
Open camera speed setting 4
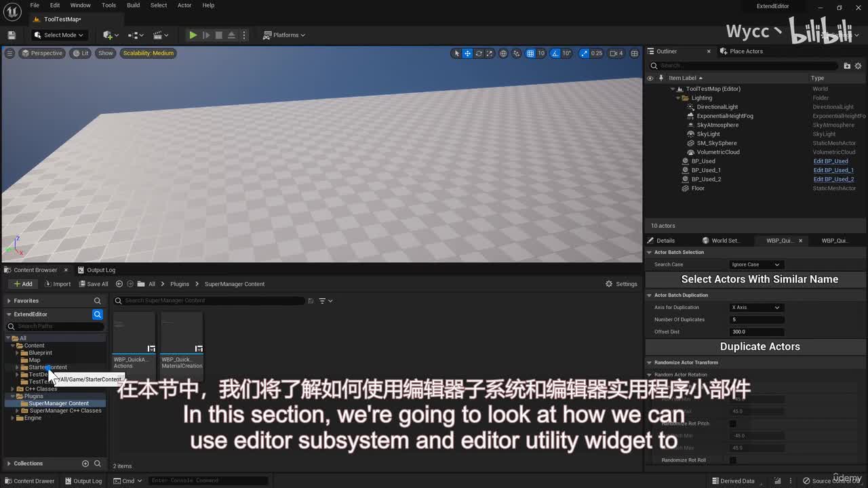point(616,53)
